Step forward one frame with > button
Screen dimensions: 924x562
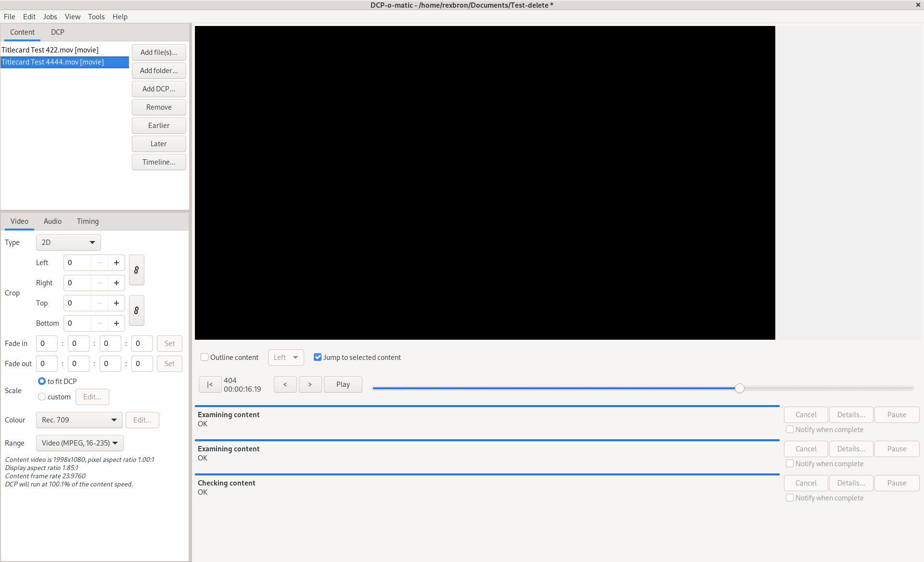pos(310,384)
